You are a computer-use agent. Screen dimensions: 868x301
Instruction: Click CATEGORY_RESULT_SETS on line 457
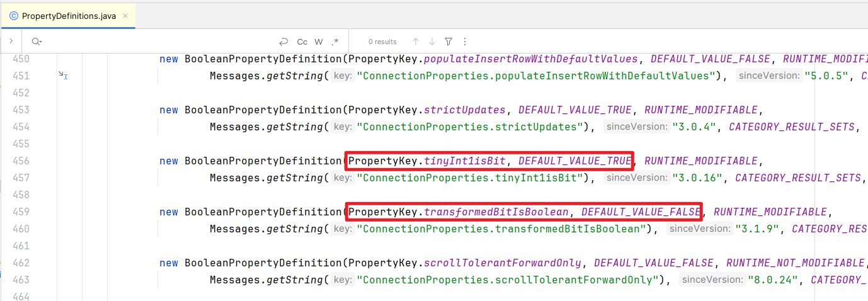tap(798, 178)
